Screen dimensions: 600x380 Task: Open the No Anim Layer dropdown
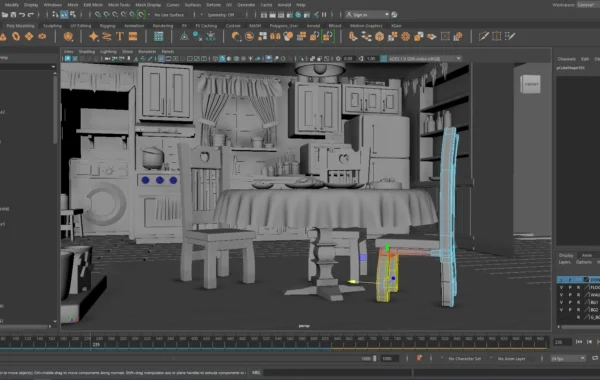(x=513, y=359)
